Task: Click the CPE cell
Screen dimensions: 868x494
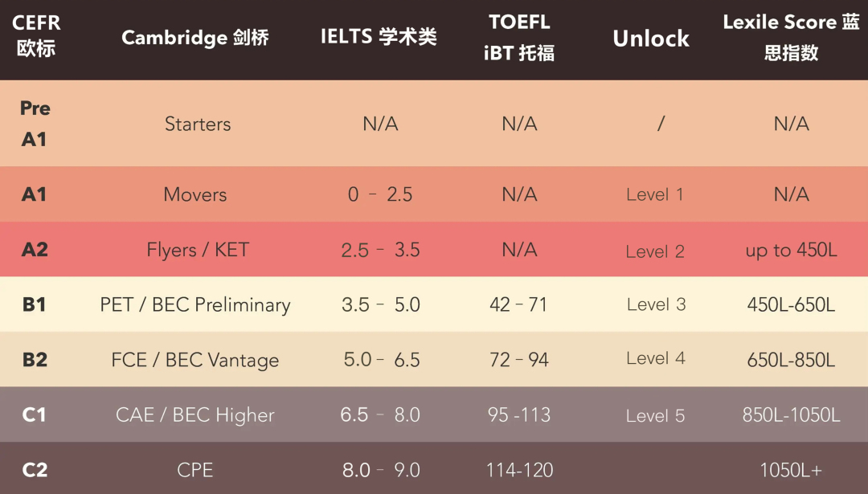Action: pyautogui.click(x=194, y=470)
